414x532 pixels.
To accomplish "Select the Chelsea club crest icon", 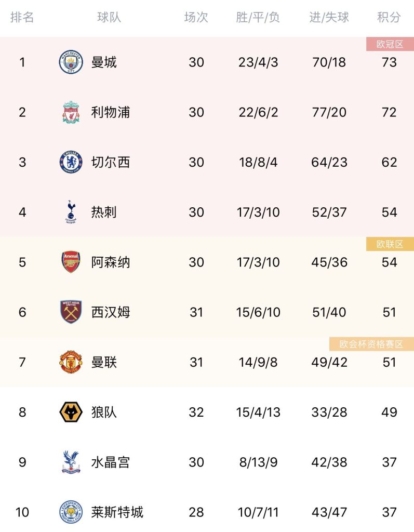I will pos(71,162).
